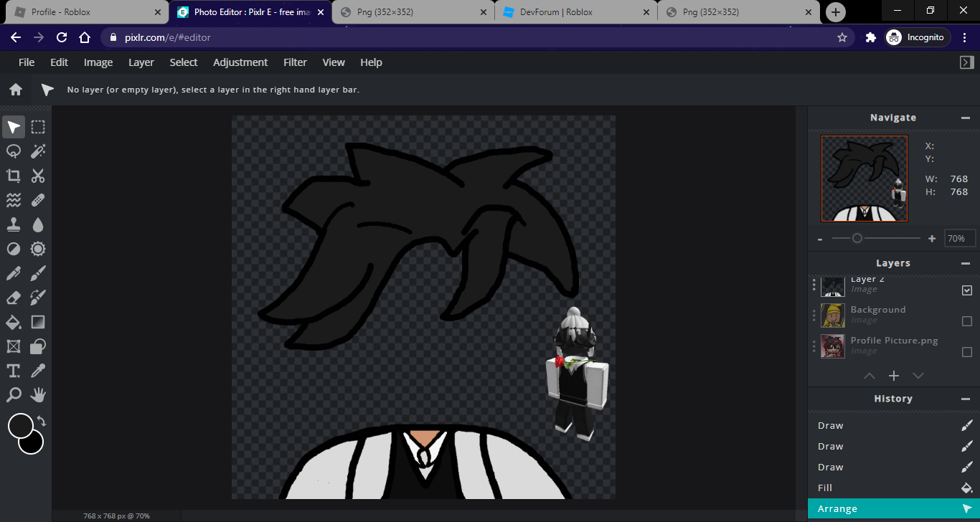The width and height of the screenshot is (980, 522).
Task: Open the Edit menu
Action: [60, 62]
